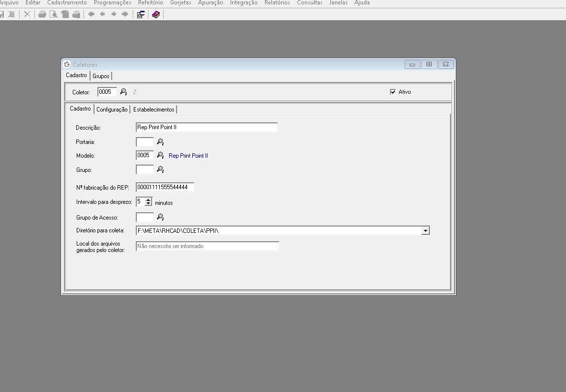Select the Grupos tab
This screenshot has height=392, width=566.
(101, 76)
